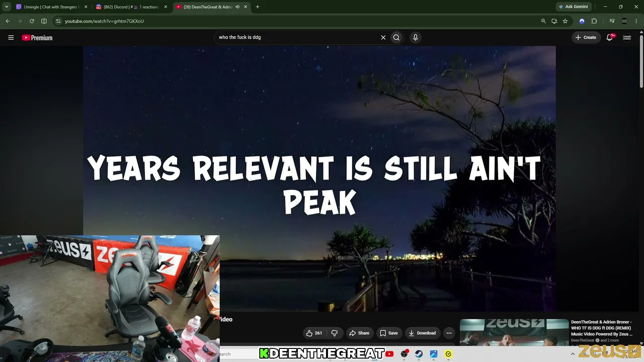Start voice search with microphone
644x362 pixels.
(x=415, y=37)
